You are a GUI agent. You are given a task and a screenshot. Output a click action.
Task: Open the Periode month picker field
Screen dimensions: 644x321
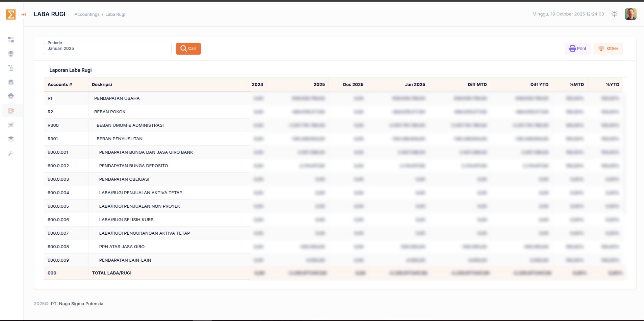tap(107, 49)
